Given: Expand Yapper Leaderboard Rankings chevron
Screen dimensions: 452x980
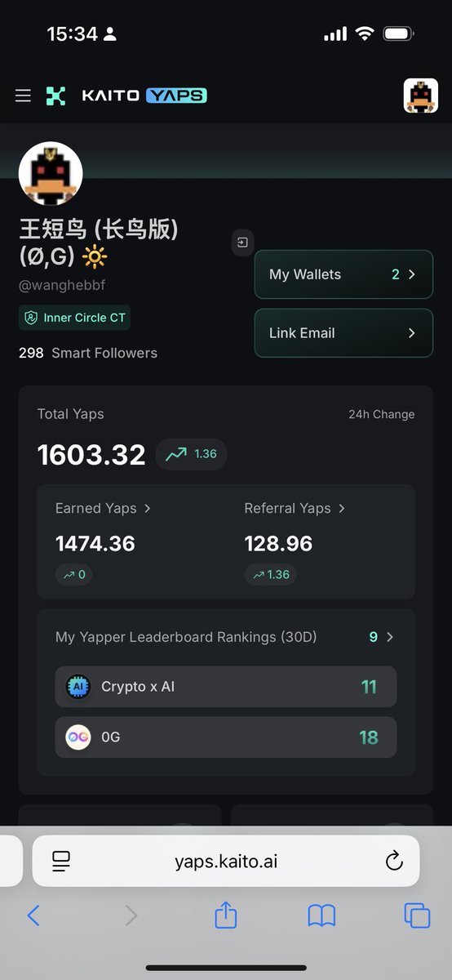Looking at the screenshot, I should tap(390, 637).
